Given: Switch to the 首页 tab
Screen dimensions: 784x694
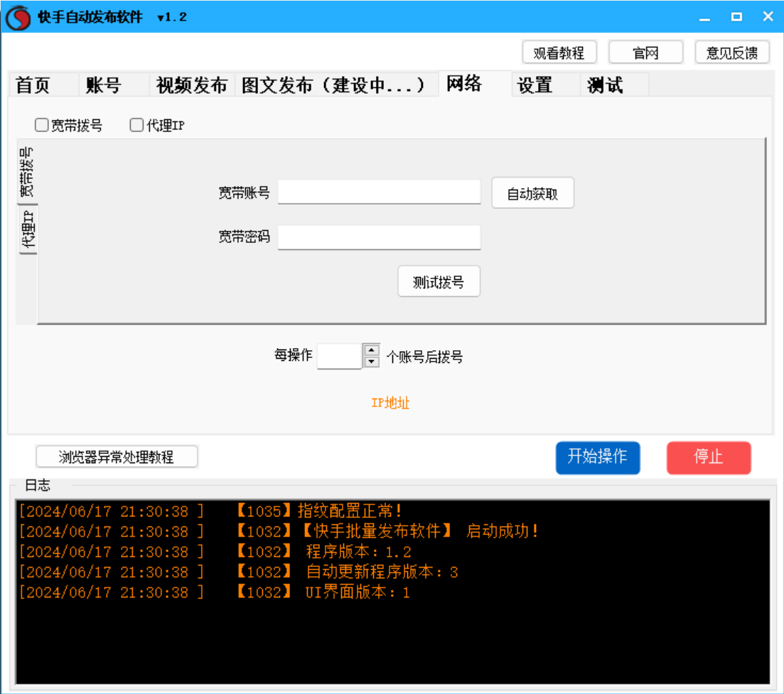Looking at the screenshot, I should [x=43, y=85].
